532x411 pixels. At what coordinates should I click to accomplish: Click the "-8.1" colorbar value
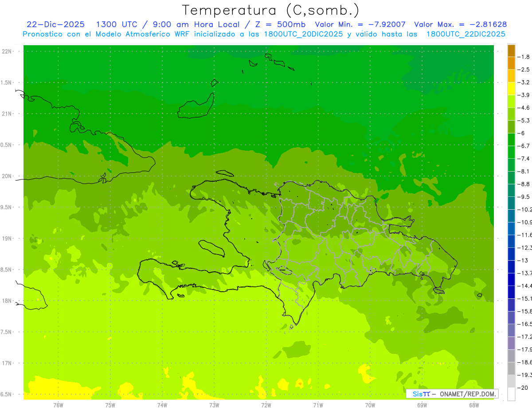[524, 171]
